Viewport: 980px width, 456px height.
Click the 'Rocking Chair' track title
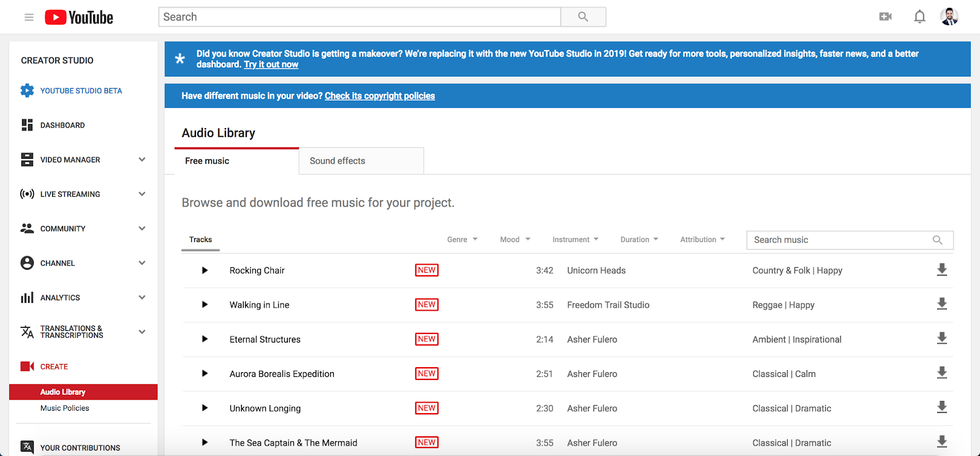(x=257, y=270)
